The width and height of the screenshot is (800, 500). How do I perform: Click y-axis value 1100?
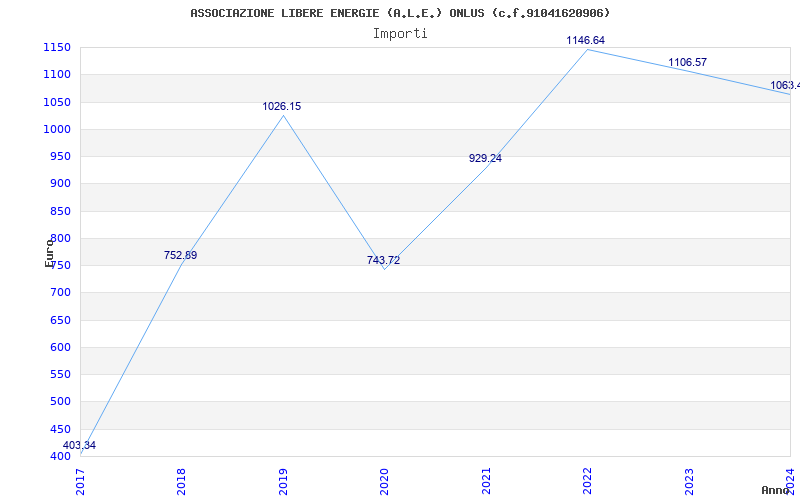pyautogui.click(x=57, y=74)
